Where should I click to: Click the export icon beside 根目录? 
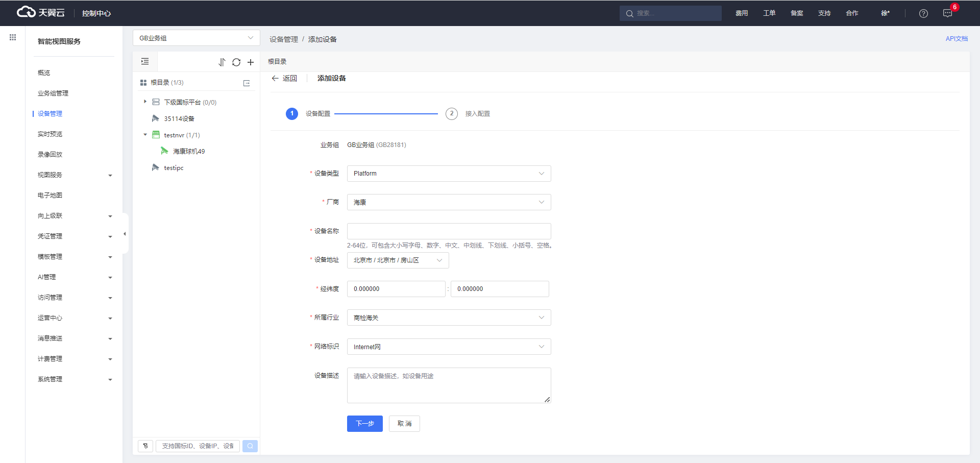coord(247,83)
